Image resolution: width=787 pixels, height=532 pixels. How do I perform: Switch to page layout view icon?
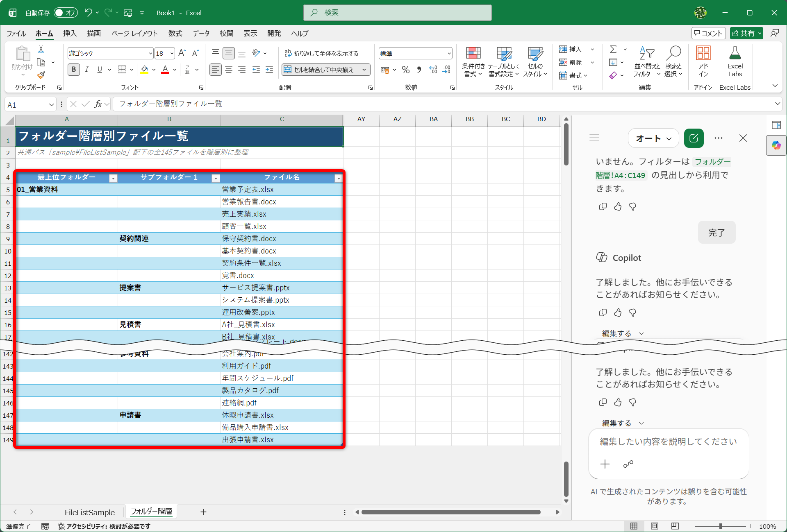pos(655,526)
